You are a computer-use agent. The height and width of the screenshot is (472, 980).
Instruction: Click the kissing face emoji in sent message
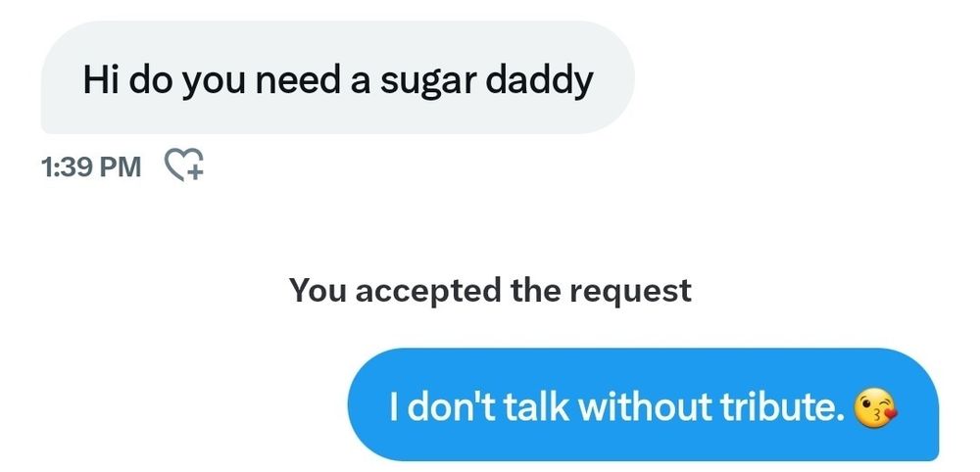tap(875, 408)
